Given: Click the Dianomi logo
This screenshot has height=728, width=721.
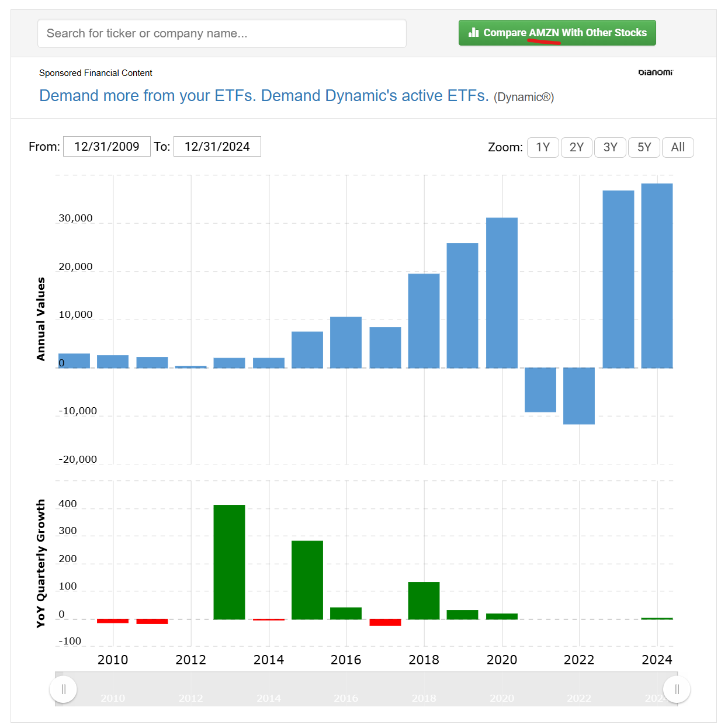Looking at the screenshot, I should pyautogui.click(x=655, y=72).
